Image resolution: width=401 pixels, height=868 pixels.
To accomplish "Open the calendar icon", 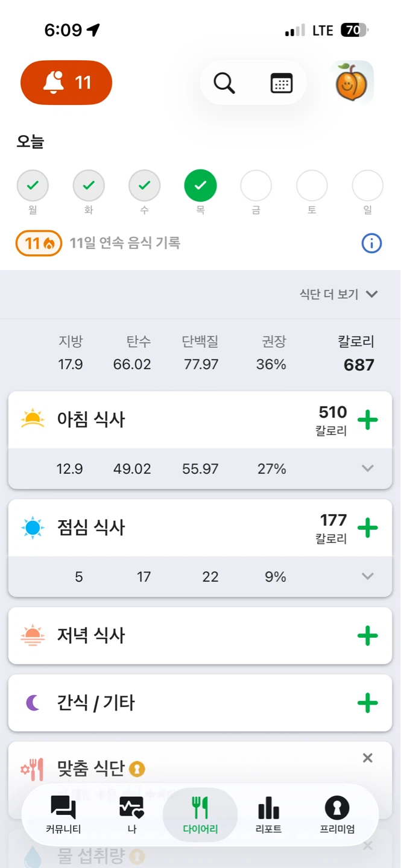I will 282,83.
